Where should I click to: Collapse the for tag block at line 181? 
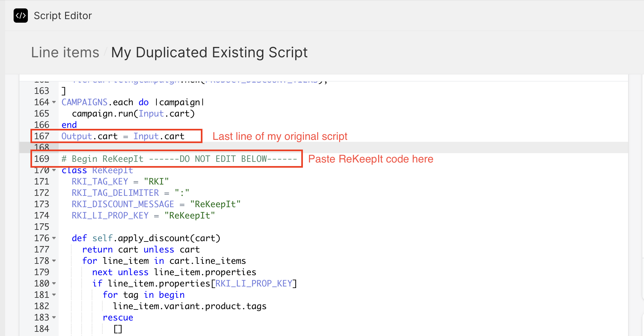[x=54, y=295]
